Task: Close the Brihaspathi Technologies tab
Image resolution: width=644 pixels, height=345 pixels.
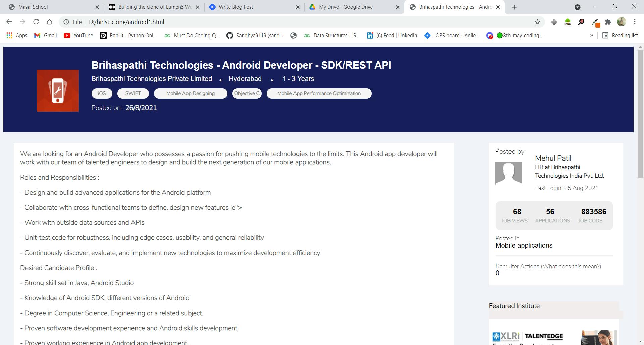Action: (498, 7)
